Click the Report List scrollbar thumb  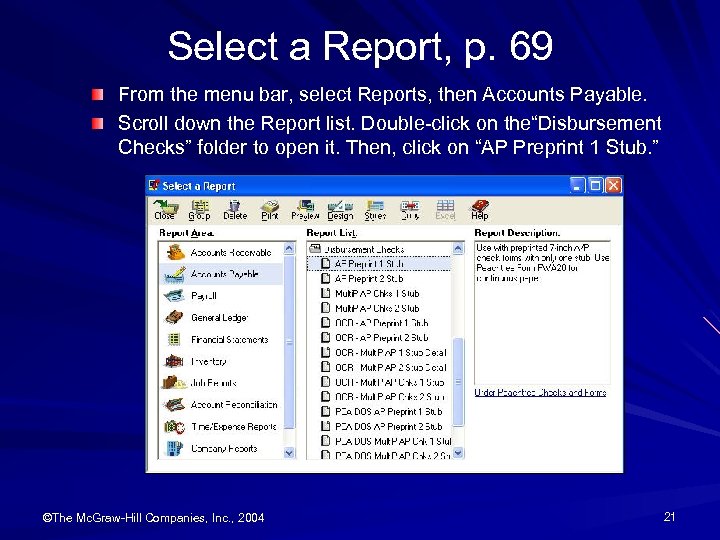458,382
